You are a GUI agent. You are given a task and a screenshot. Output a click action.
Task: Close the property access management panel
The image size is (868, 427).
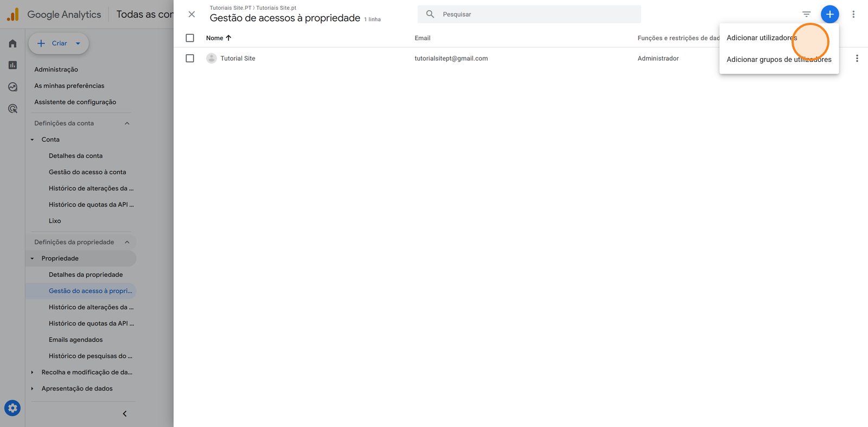click(192, 14)
